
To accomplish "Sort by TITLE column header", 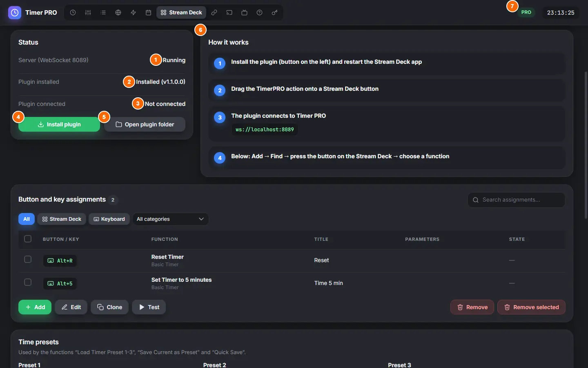I will coord(321,239).
